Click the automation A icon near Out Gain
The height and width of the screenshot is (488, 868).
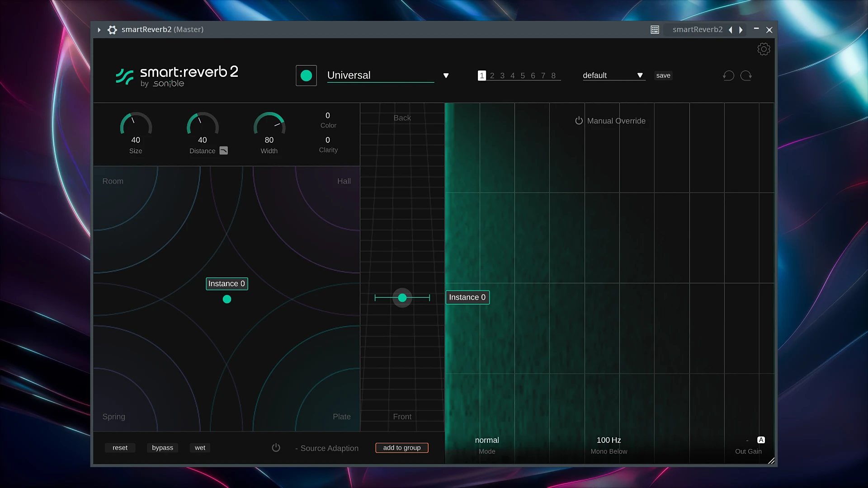point(761,440)
